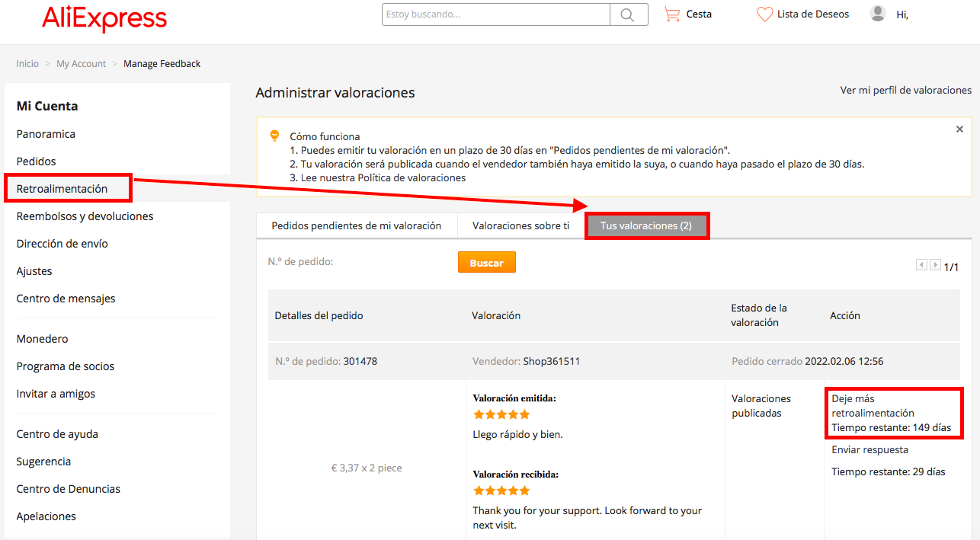Click the Buscar button
Screen dimensions: 980x540
[x=486, y=261]
